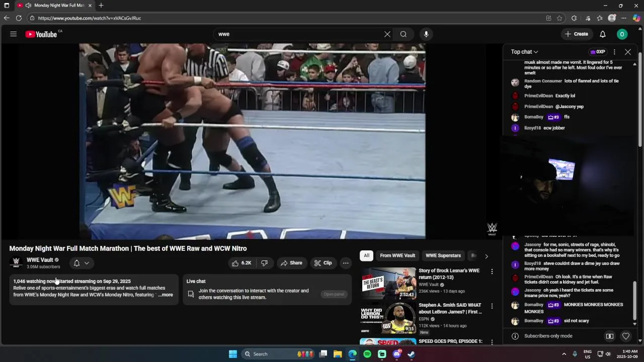Mute the tab via speaker icon
The width and height of the screenshot is (644, 362).
[28, 6]
